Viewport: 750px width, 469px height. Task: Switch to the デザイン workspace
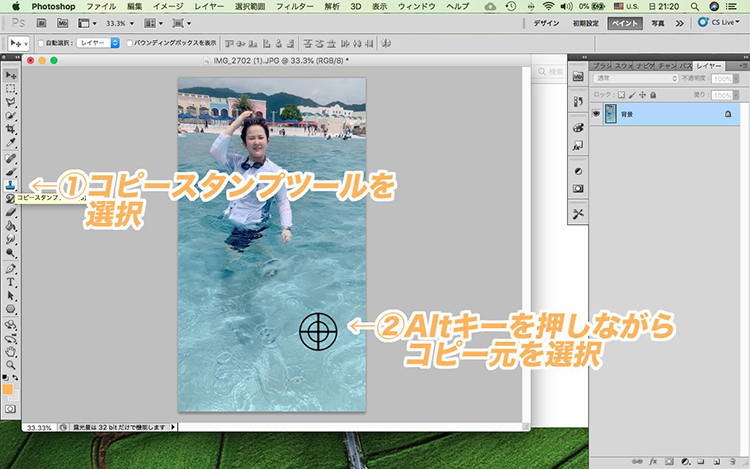[x=546, y=23]
